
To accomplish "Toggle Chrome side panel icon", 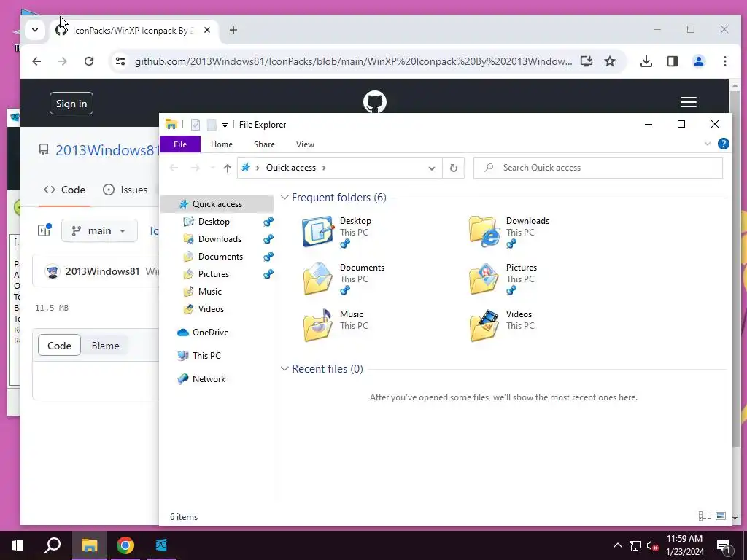I will tap(672, 61).
